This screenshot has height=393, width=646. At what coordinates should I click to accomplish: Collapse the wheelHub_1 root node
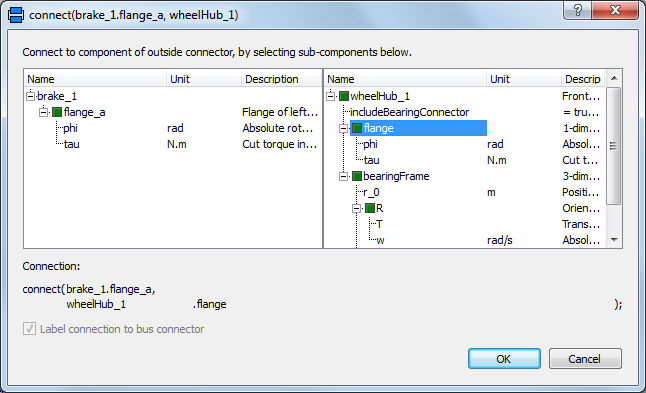(x=330, y=96)
